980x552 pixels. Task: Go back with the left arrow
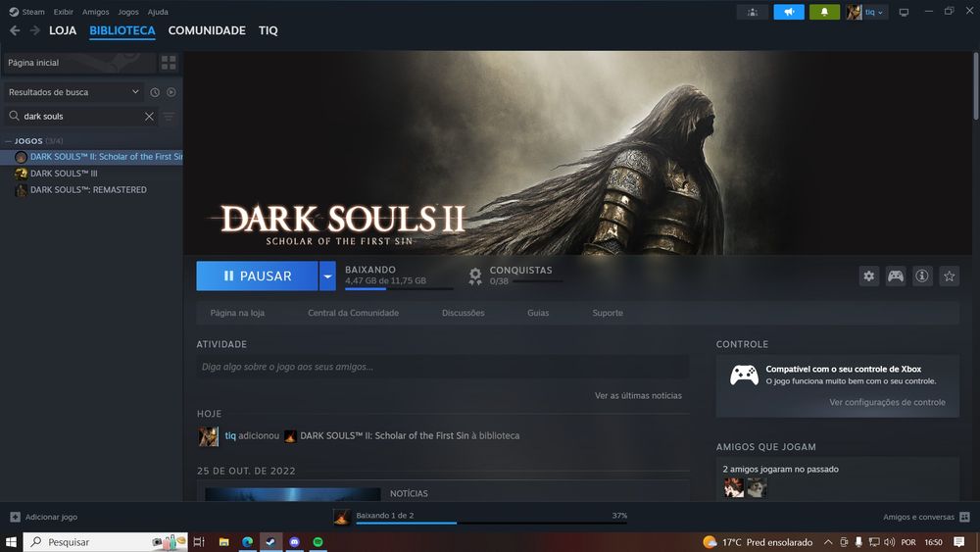click(x=15, y=30)
